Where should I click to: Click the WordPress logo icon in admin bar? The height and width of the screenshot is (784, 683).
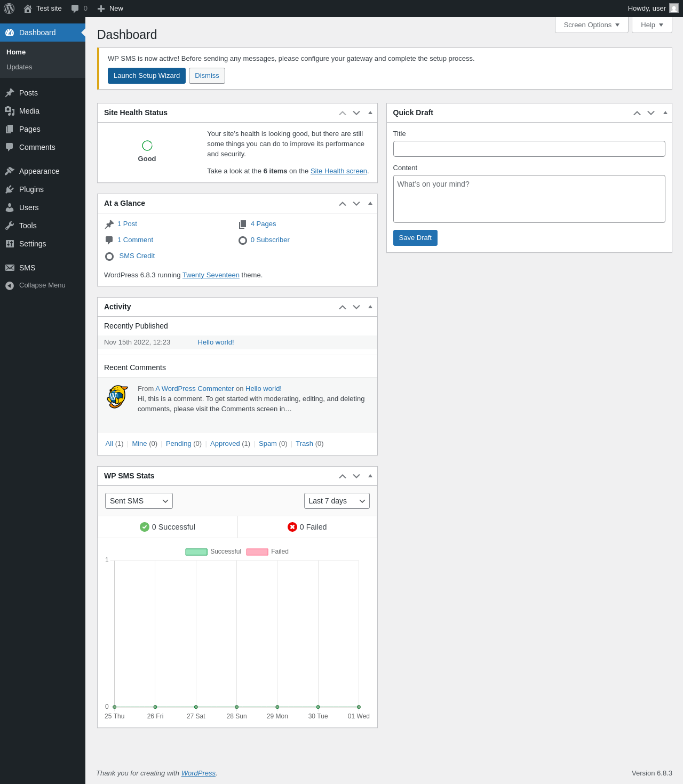point(9,9)
